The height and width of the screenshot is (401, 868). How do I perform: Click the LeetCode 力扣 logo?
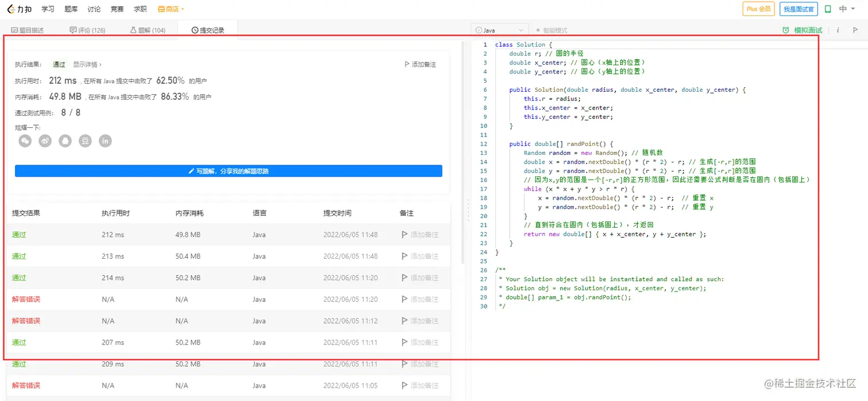20,9
